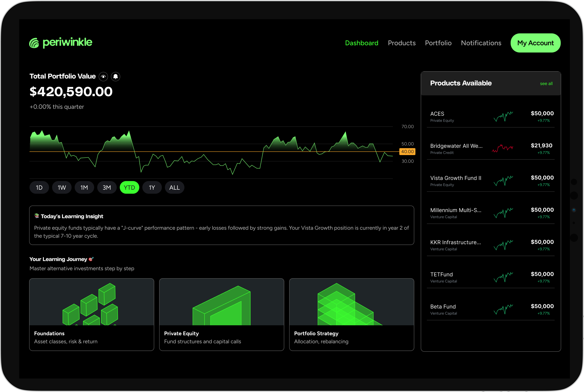Click the bell alert icon
Viewport: 584px width, 392px height.
pos(115,76)
